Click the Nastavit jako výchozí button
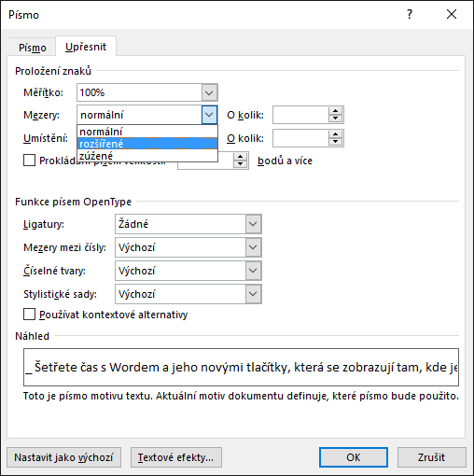This screenshot has height=476, width=474. 63,457
